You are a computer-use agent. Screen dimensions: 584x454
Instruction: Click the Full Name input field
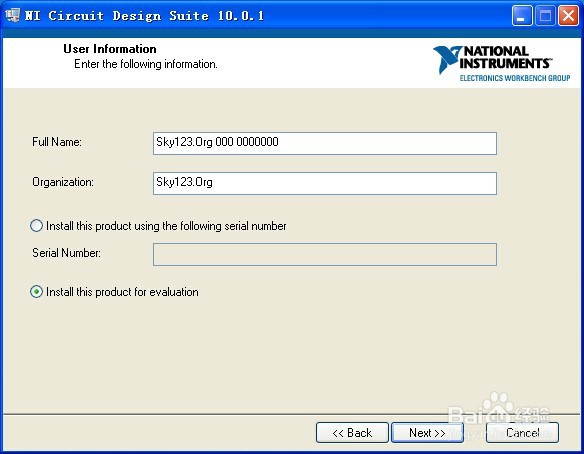click(x=325, y=143)
